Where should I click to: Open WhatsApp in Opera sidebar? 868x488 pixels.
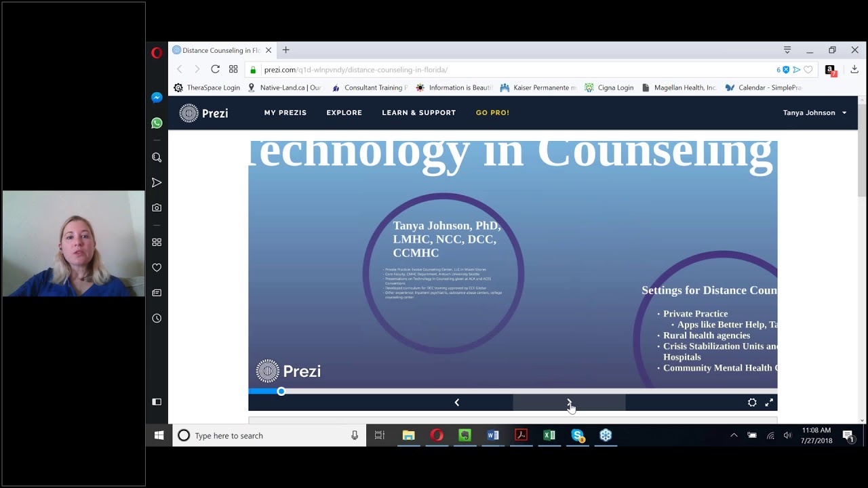157,123
